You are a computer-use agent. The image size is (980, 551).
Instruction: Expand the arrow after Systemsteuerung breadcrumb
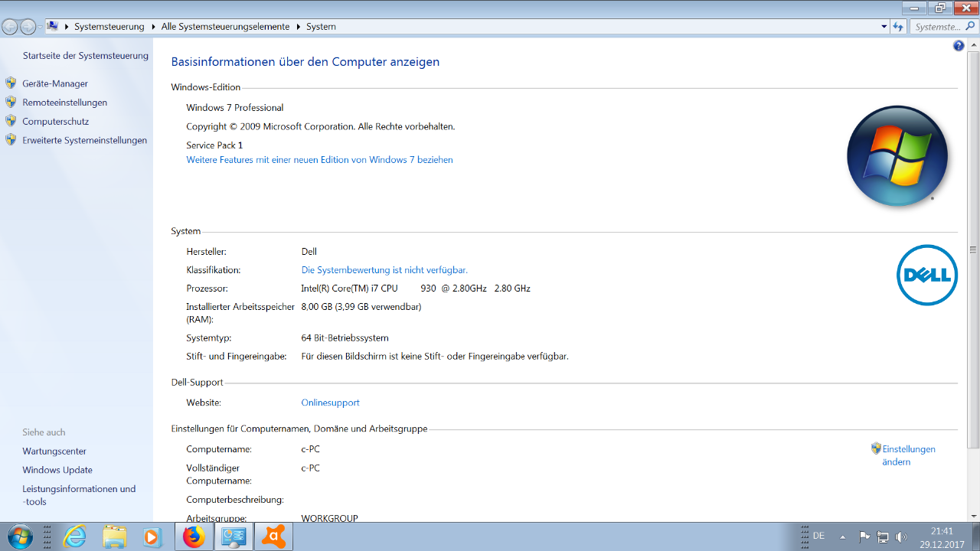coord(153,27)
